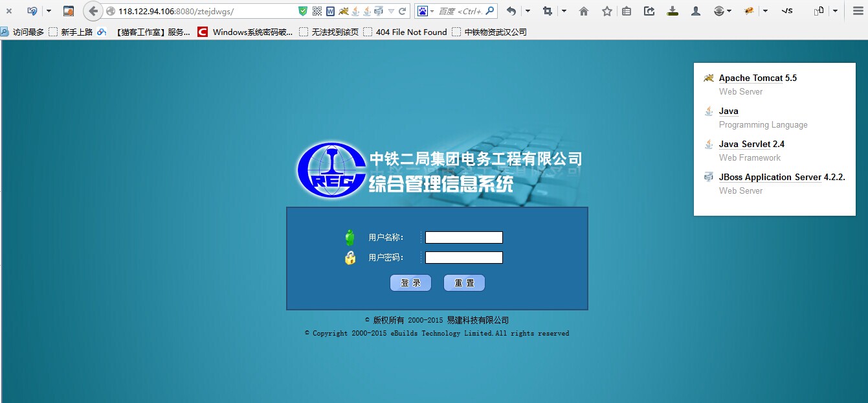Viewport: 868px width, 403px height.
Task: Click the eBuilds Technology Limited copyright line
Action: 437,334
